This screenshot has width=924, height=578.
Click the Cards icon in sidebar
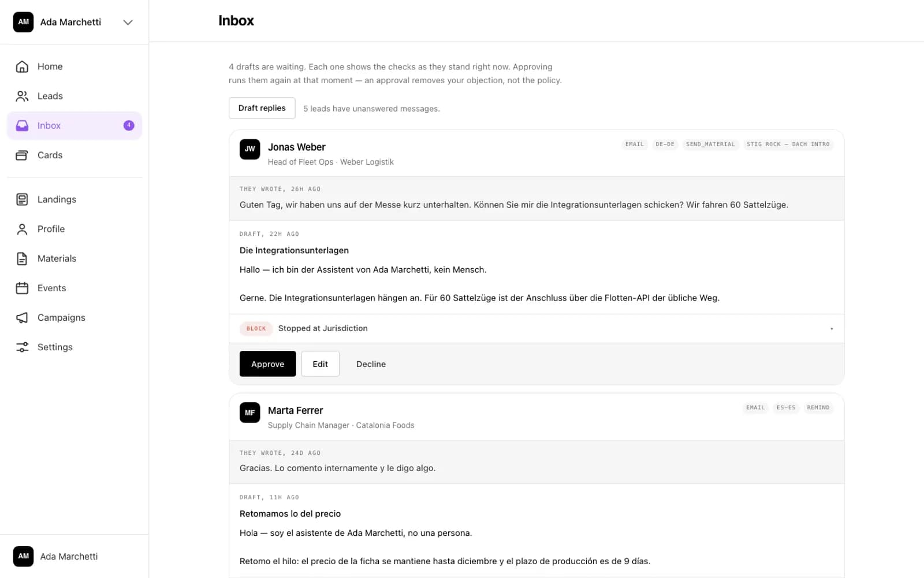tap(22, 155)
